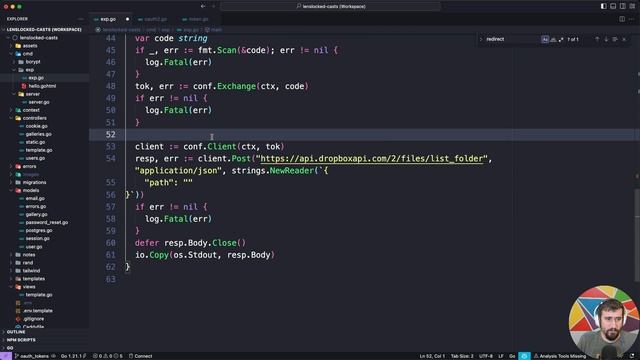Open email.go file

point(44,198)
